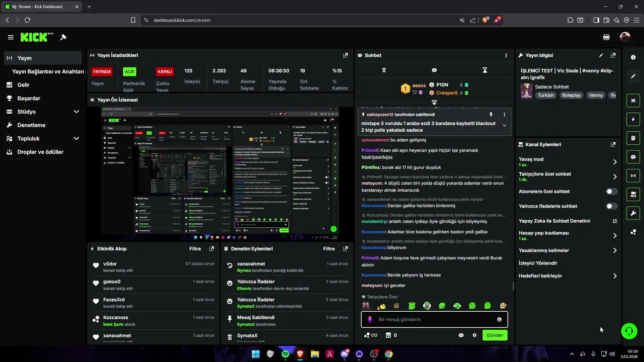Toggle chat widget icon in right sidebar
The image size is (644, 362).
(x=633, y=157)
